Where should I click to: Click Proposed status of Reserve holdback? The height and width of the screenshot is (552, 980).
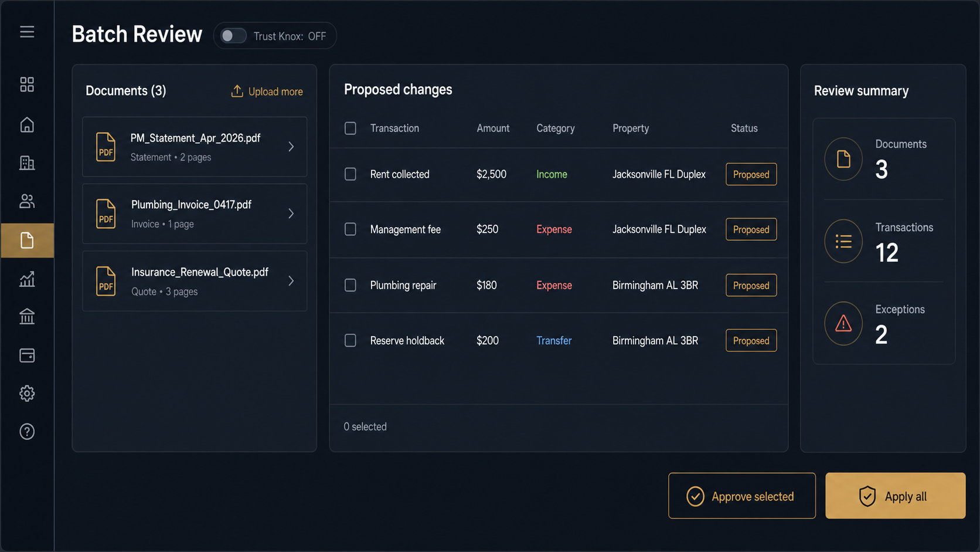pyautogui.click(x=751, y=340)
